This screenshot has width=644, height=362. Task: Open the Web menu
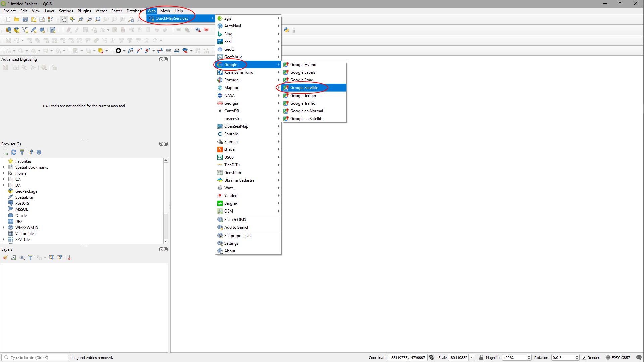pyautogui.click(x=152, y=11)
